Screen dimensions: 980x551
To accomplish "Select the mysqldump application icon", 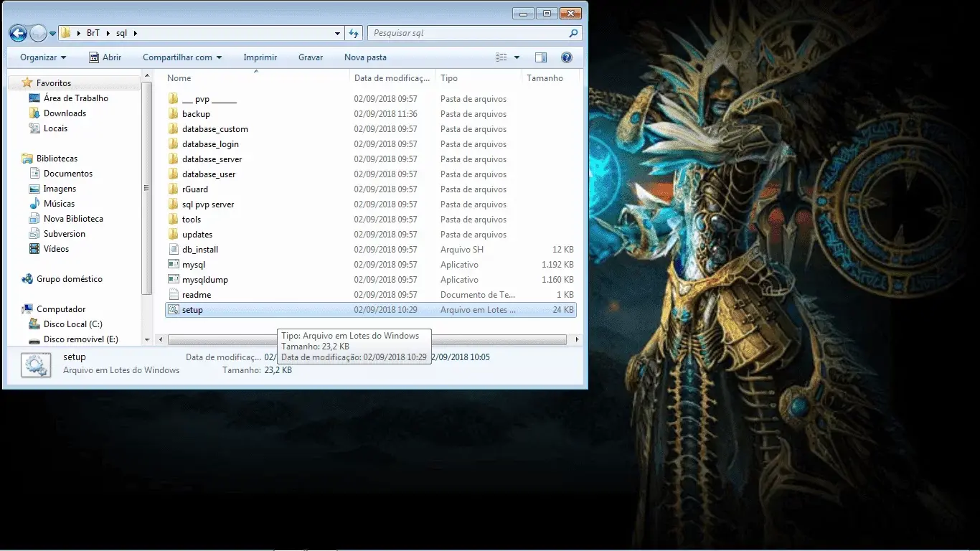I will (173, 280).
